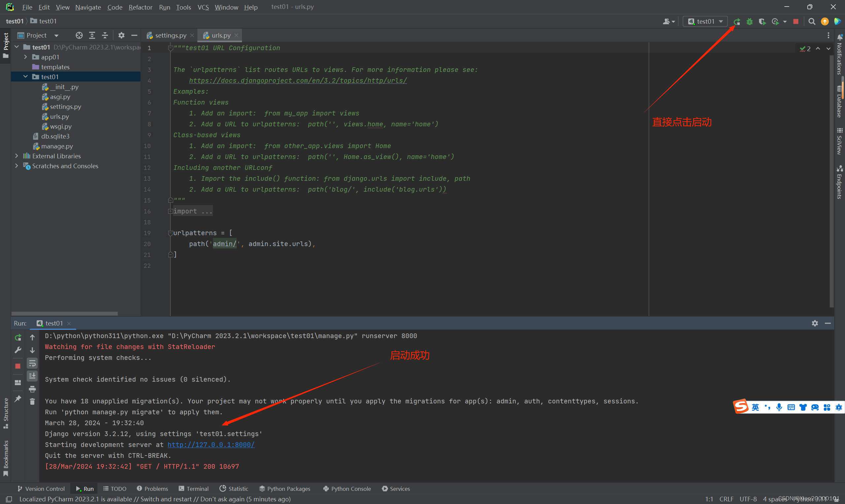
Task: Toggle the Run panel collapse arrow
Action: click(828, 323)
